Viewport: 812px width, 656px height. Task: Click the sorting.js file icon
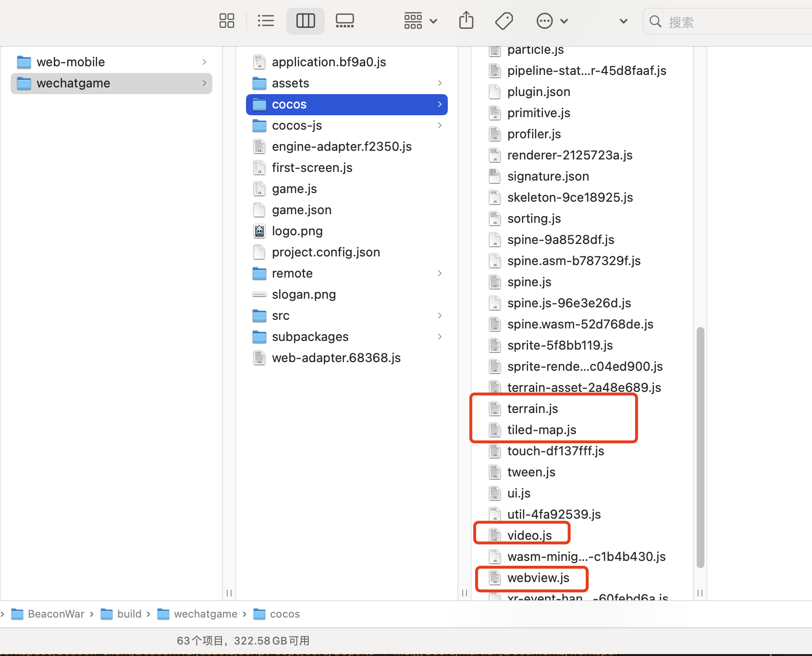pos(495,219)
